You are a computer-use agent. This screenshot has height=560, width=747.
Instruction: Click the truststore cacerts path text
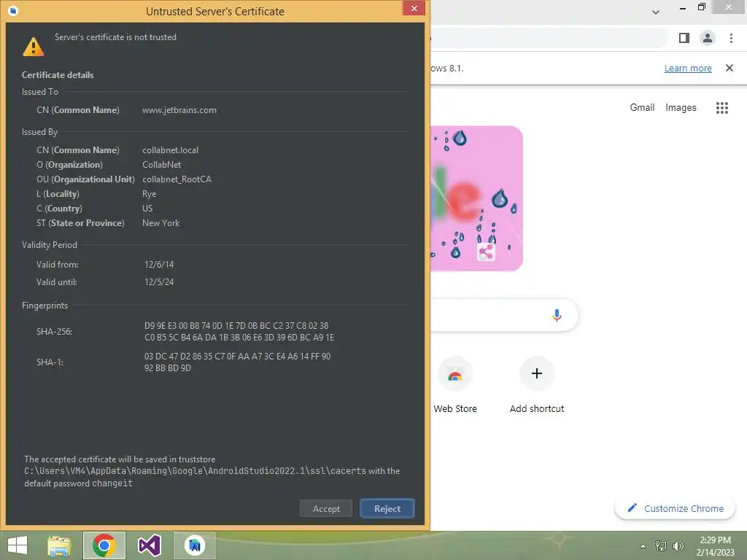(196, 471)
